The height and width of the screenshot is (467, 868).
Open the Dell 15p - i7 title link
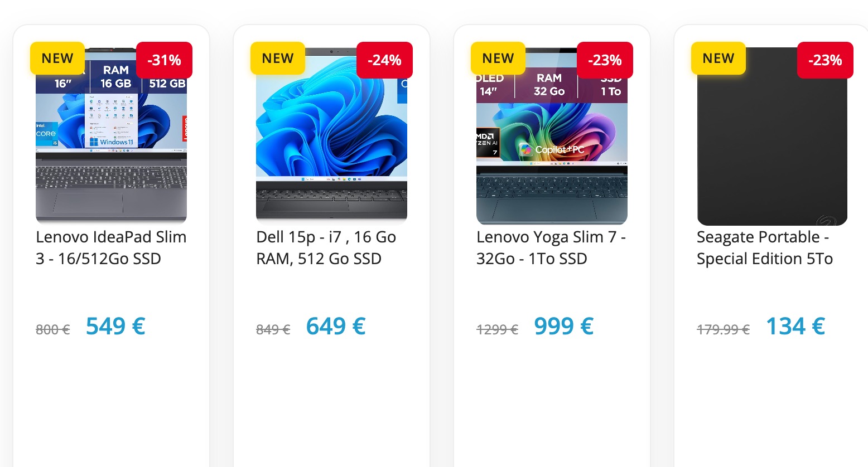[326, 247]
